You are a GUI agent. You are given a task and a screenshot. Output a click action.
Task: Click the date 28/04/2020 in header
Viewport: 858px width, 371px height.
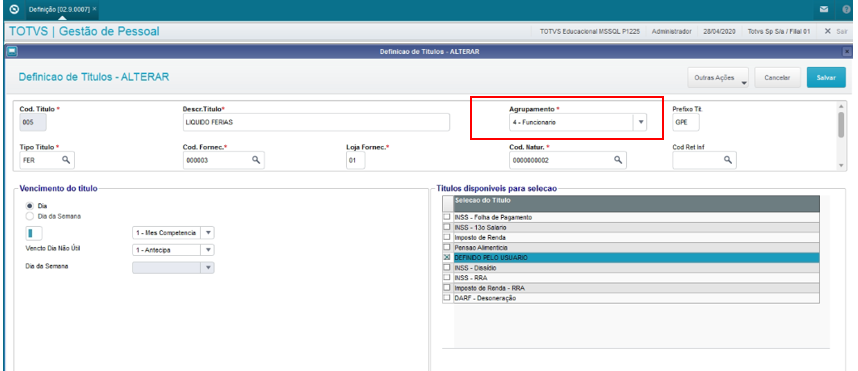[719, 32]
